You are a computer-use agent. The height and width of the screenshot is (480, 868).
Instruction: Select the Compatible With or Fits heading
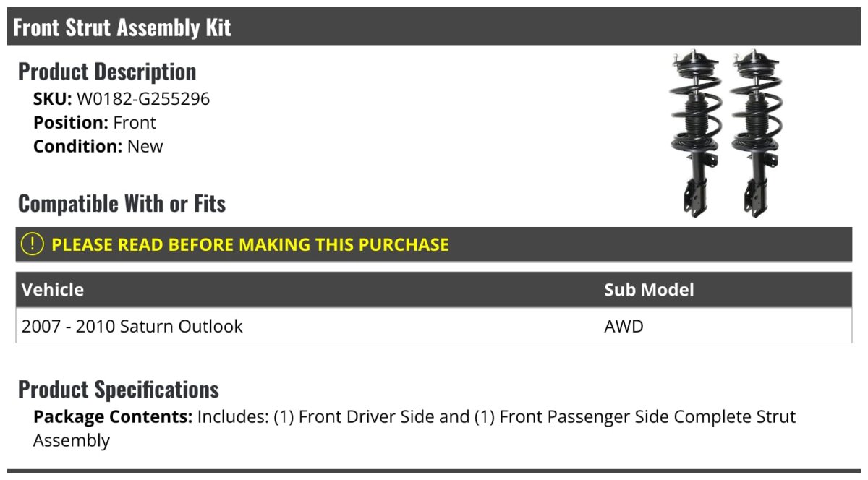point(122,204)
